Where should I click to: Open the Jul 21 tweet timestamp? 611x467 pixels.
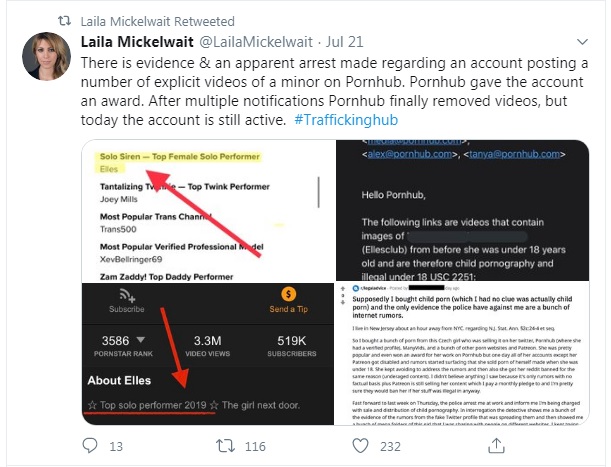click(344, 42)
